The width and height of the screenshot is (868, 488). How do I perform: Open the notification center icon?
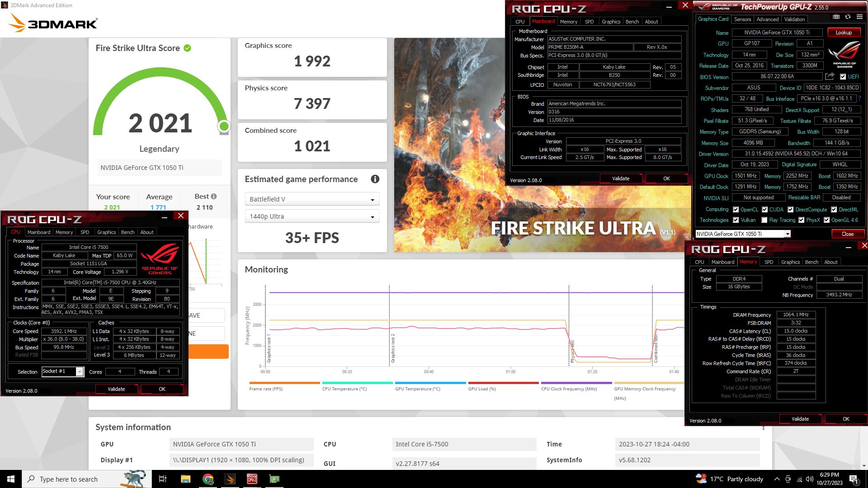[x=854, y=479]
